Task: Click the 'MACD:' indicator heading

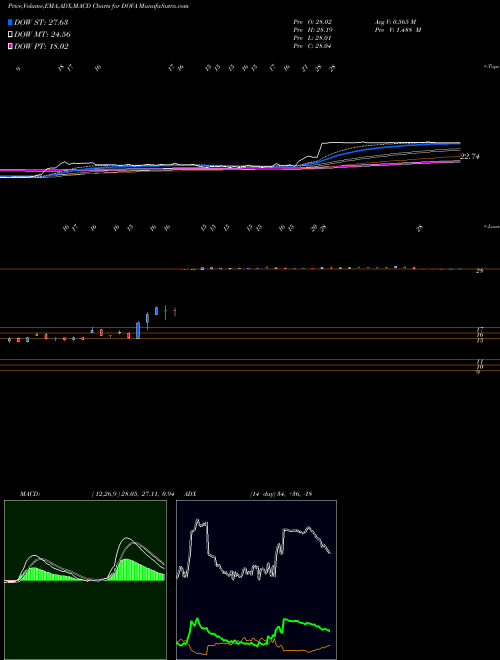Action: pos(30,494)
